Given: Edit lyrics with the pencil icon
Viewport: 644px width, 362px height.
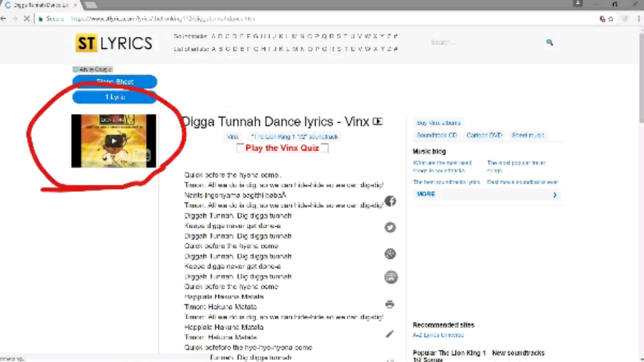Looking at the screenshot, I should [x=390, y=334].
